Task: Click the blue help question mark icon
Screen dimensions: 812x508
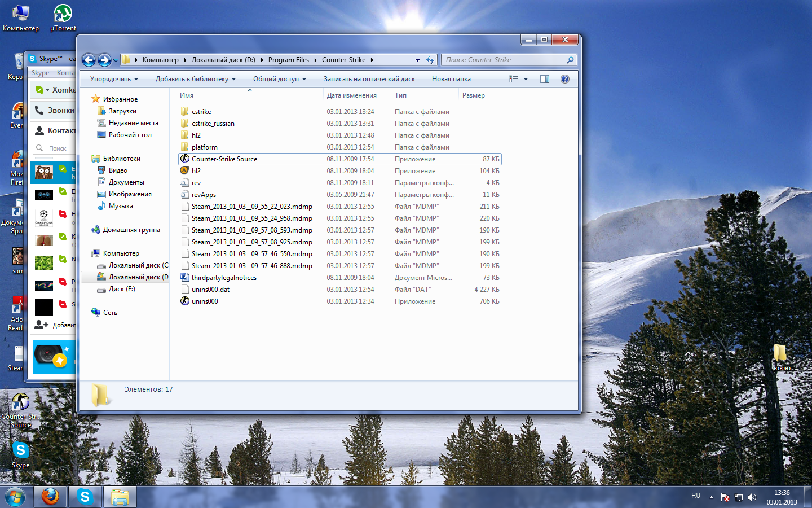Action: [x=565, y=79]
